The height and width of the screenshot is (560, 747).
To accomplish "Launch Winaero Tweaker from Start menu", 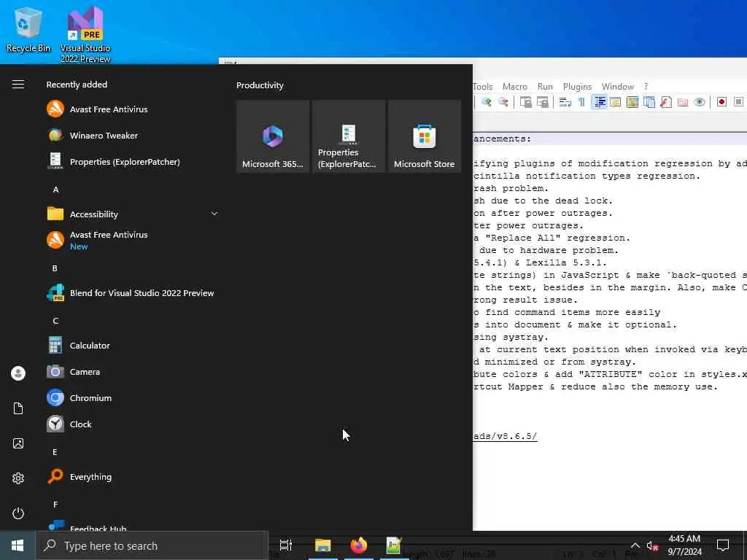I will [x=133, y=135].
